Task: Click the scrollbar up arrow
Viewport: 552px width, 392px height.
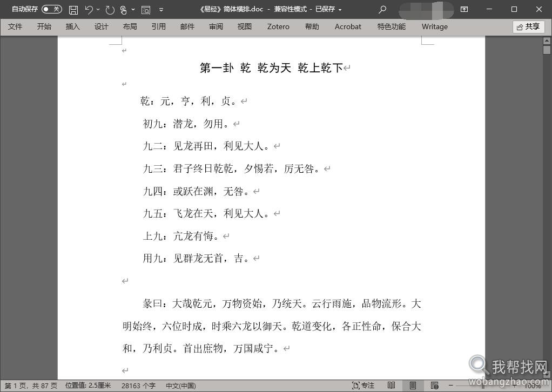Action: click(x=547, y=41)
